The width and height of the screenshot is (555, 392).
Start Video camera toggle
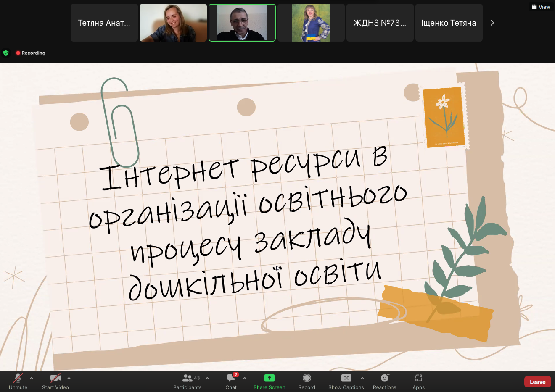[x=55, y=381]
